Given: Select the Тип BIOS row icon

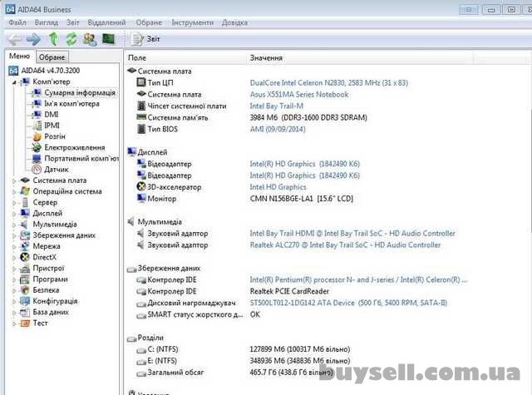Looking at the screenshot, I should tap(141, 129).
